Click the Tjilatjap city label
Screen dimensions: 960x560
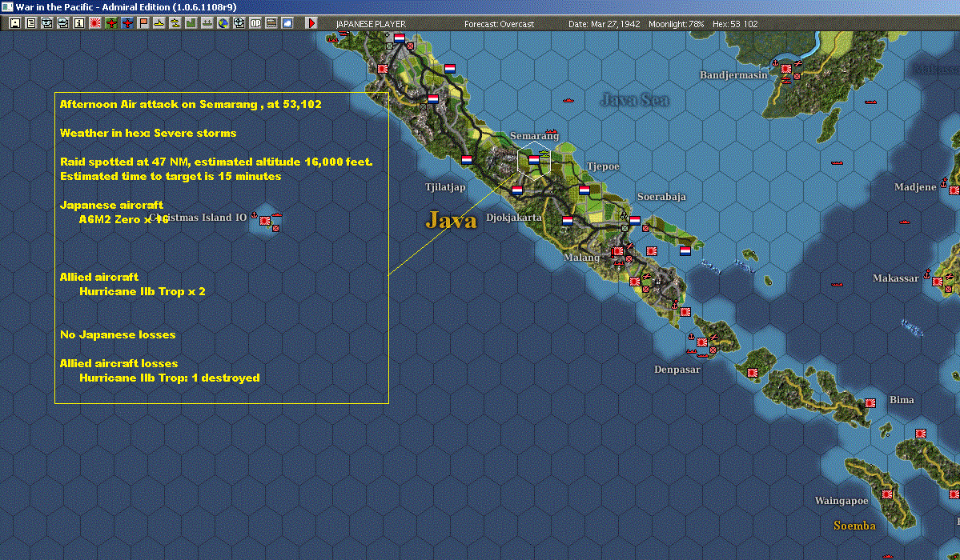(445, 187)
